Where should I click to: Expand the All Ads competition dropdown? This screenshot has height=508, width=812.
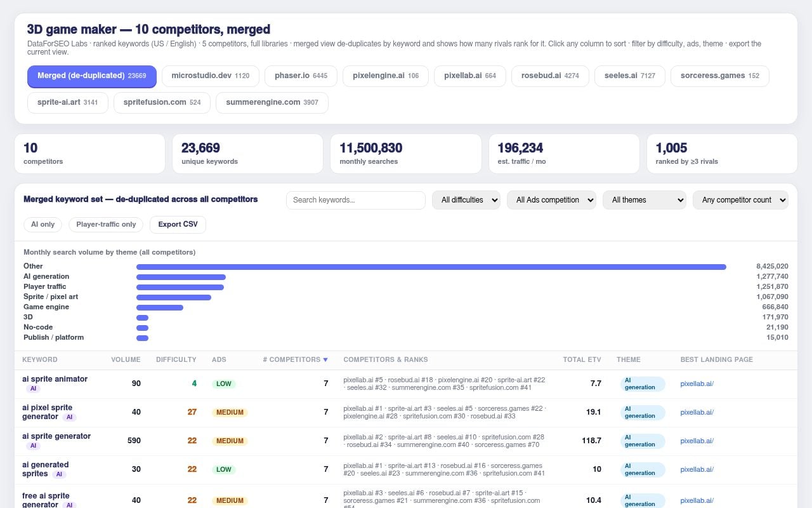click(551, 200)
